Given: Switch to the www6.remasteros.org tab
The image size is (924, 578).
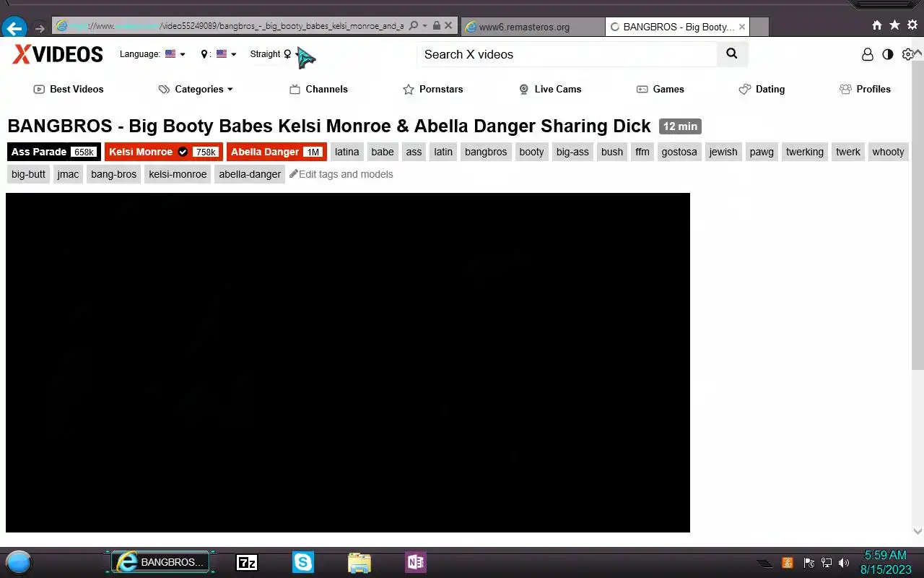Looking at the screenshot, I should (x=533, y=27).
